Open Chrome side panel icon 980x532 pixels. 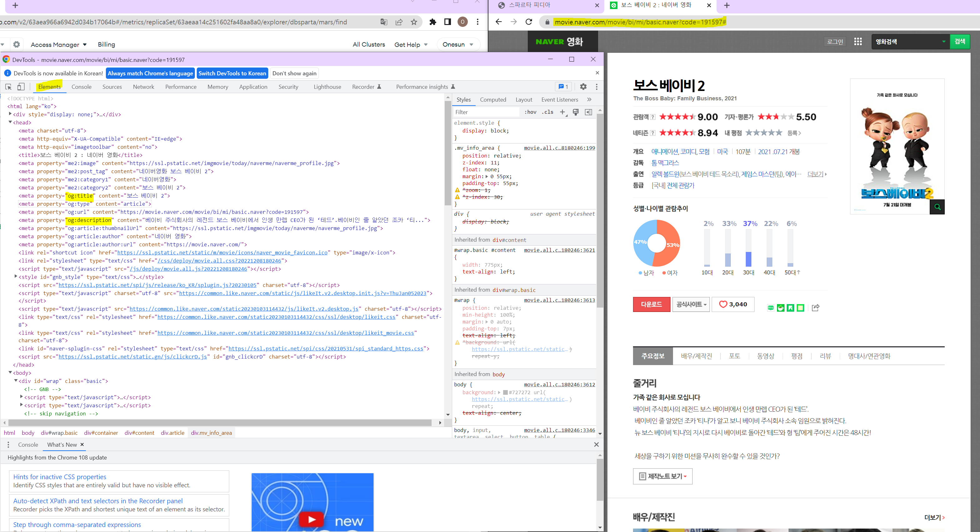pyautogui.click(x=448, y=22)
